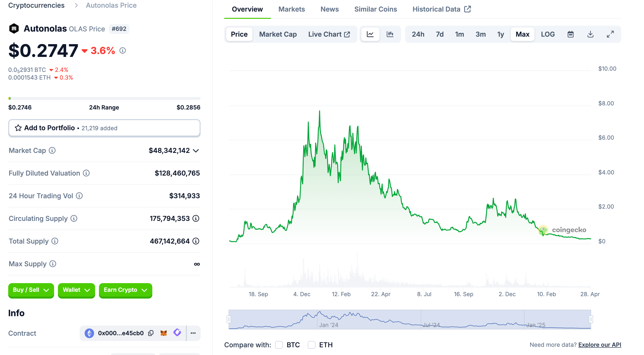Expand chart to fullscreen icon

[610, 34]
